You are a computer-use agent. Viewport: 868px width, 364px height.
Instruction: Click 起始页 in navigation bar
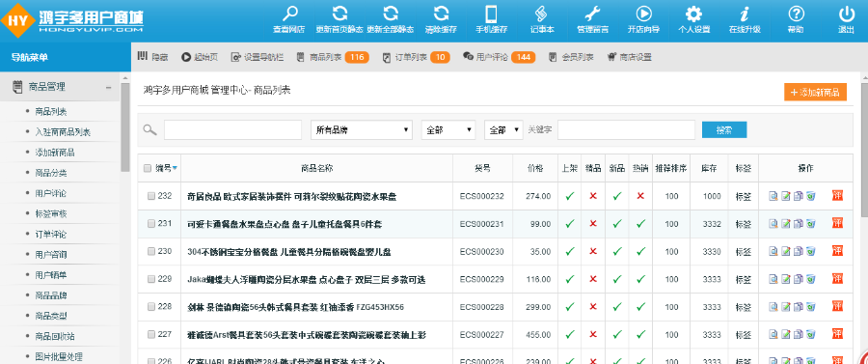[x=200, y=57]
